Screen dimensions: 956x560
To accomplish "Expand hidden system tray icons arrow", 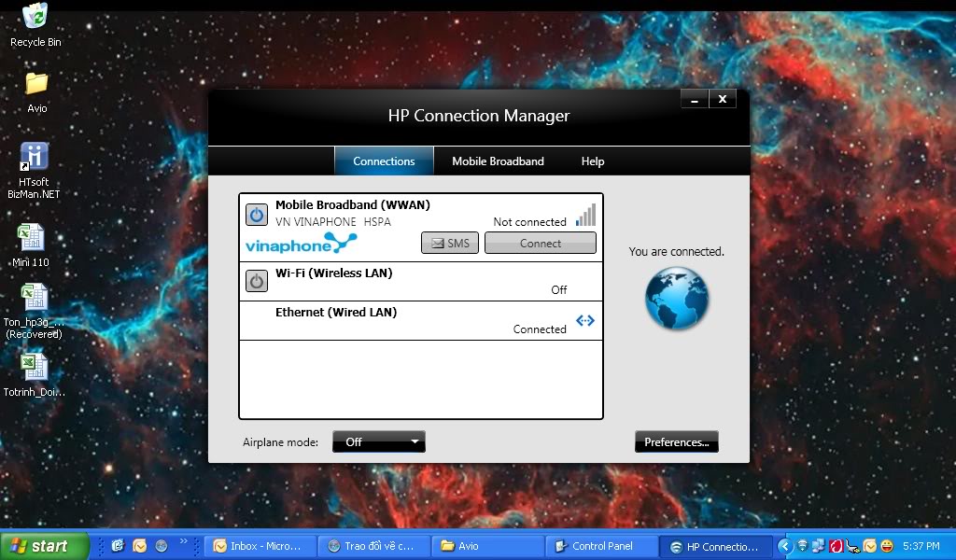I will click(x=784, y=546).
